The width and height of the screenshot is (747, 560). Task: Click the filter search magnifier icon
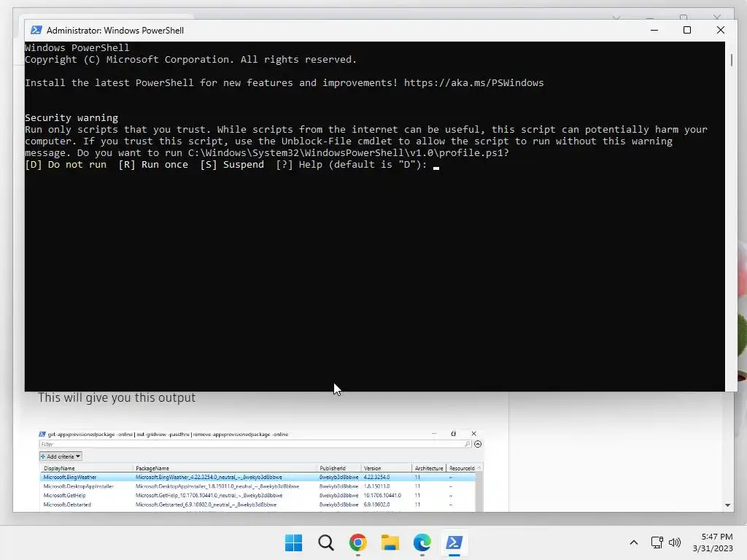coord(468,444)
